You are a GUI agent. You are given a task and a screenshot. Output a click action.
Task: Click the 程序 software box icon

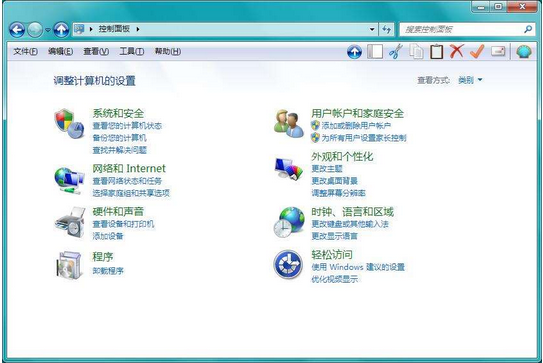(69, 265)
